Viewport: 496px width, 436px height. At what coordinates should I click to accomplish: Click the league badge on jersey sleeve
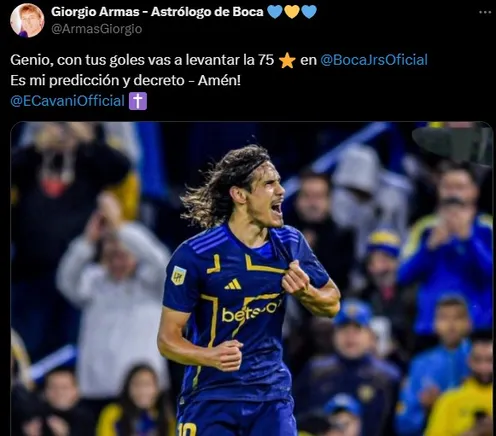coord(178,275)
